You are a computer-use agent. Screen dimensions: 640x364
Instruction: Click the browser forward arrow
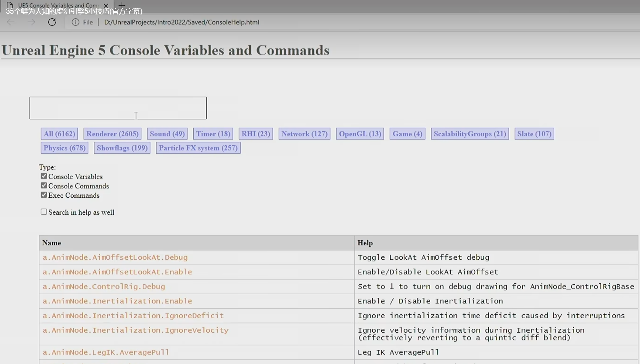pyautogui.click(x=31, y=22)
